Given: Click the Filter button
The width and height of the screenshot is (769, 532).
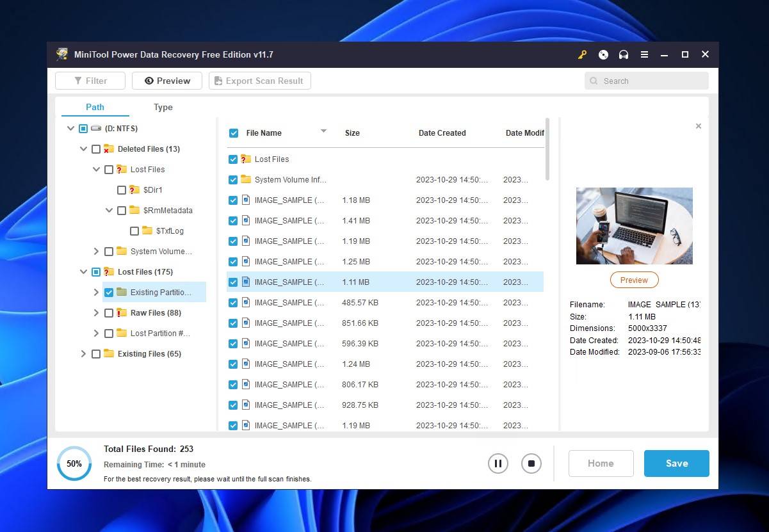Looking at the screenshot, I should (x=90, y=81).
